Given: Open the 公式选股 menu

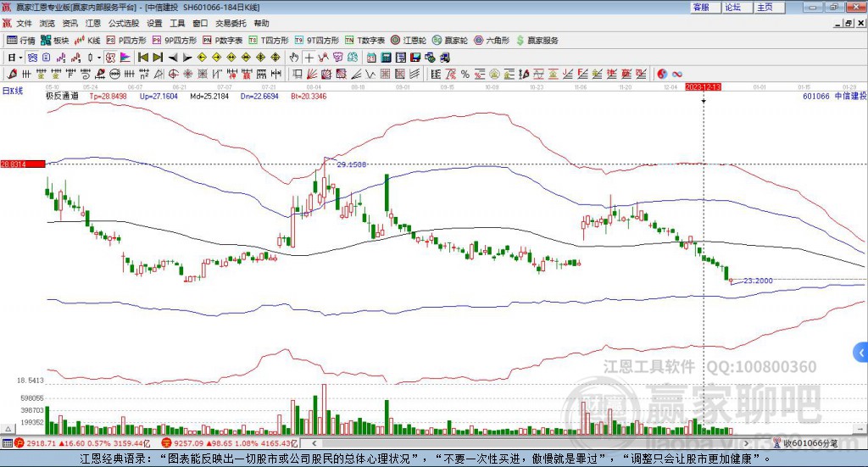Looking at the screenshot, I should [124, 23].
